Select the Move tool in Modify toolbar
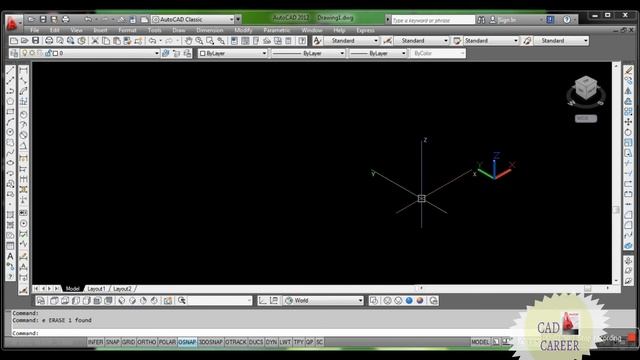640x360 pixels. click(x=629, y=122)
